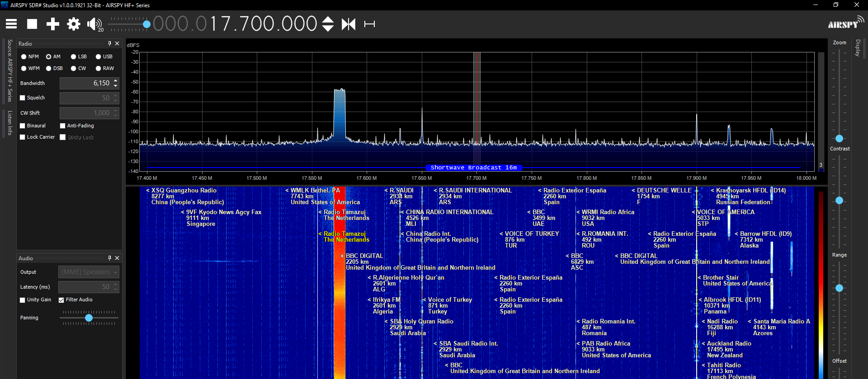Click the R.ROMANIA INT. station label
This screenshot has height=379, width=868.
[605, 234]
